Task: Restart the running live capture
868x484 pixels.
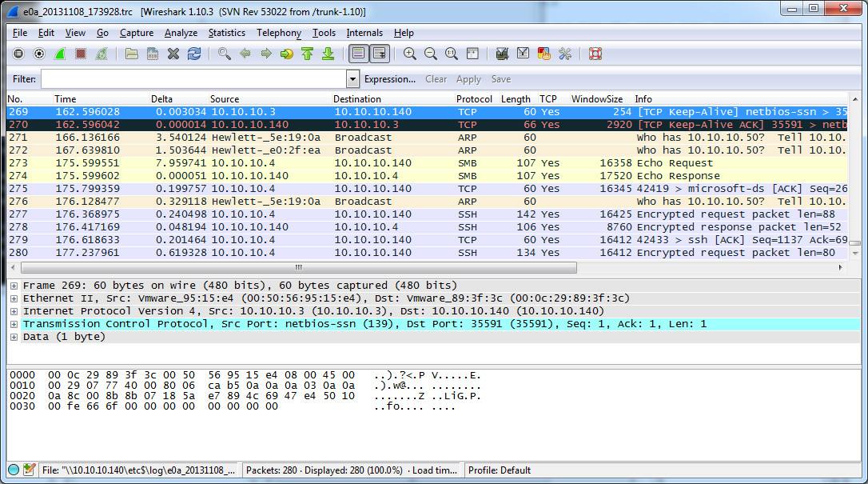Action: (102, 54)
